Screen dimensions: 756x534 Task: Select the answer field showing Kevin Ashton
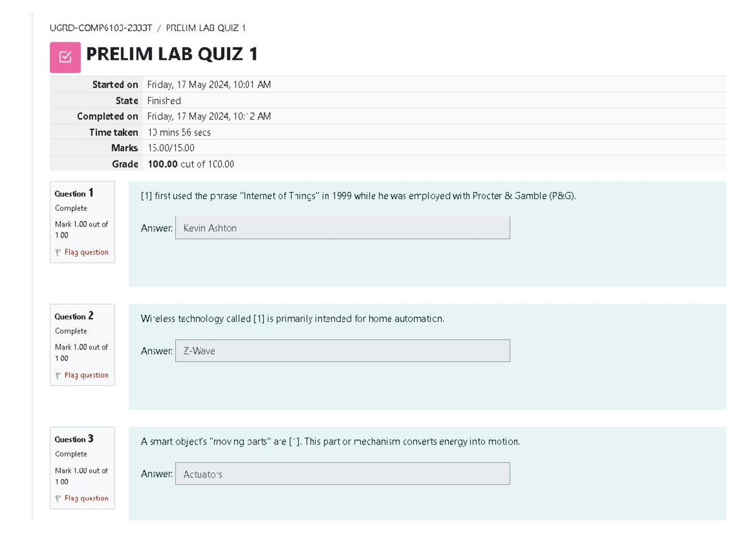(x=342, y=227)
